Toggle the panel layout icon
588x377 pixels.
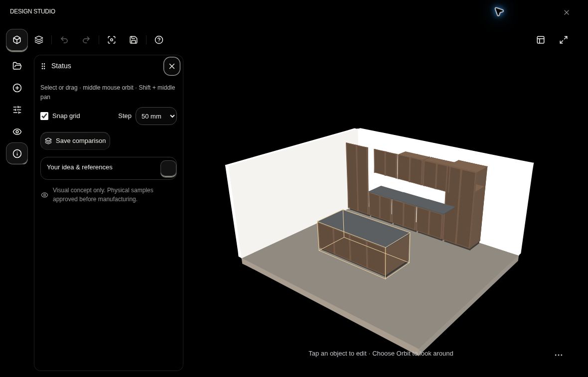[540, 40]
